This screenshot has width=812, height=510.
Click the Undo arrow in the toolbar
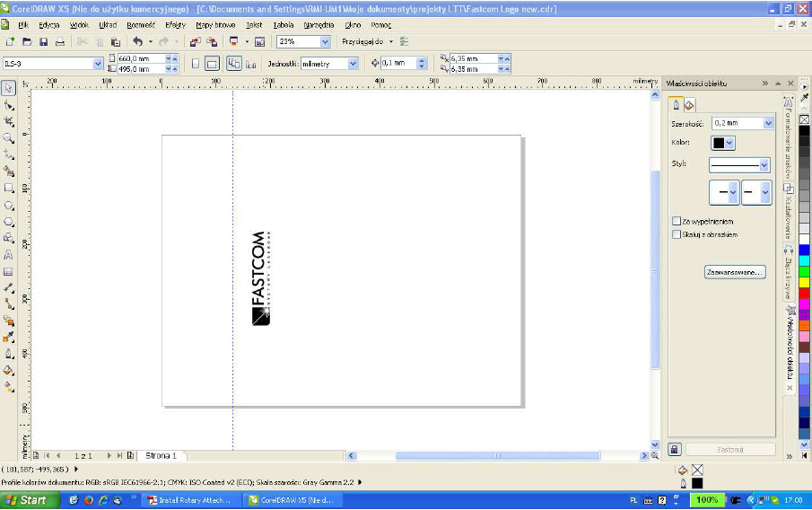(x=137, y=42)
